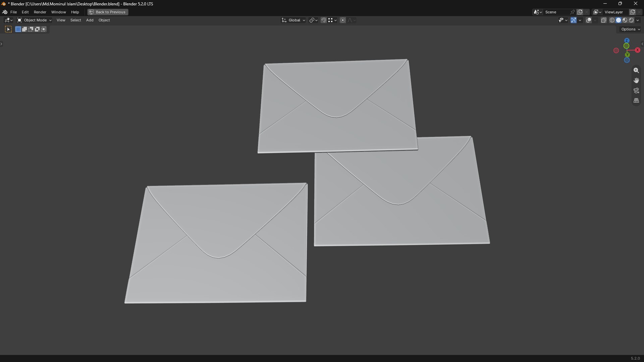
Task: Open the Render menu
Action: tap(40, 12)
